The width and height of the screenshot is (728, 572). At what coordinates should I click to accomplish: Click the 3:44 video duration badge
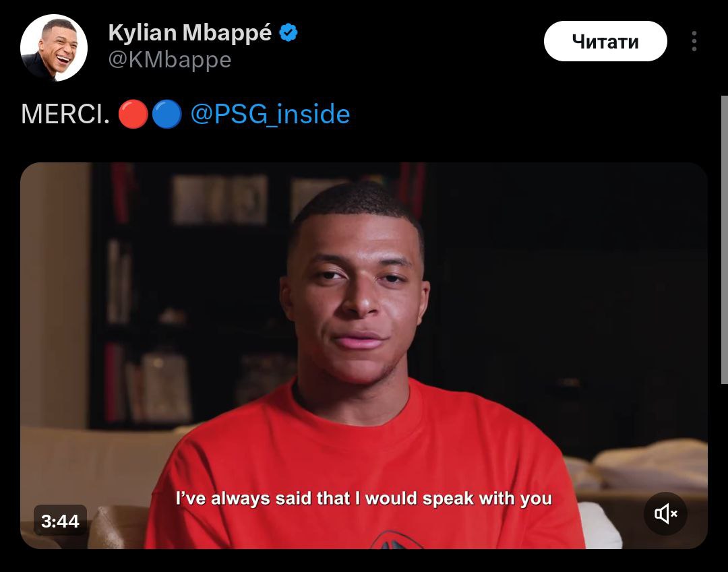tap(60, 521)
